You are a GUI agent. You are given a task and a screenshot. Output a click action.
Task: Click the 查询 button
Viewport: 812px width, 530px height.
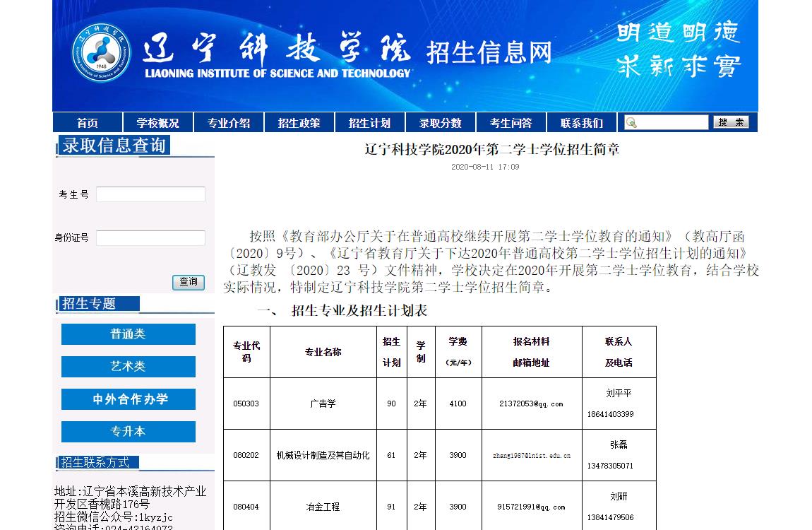coord(189,282)
